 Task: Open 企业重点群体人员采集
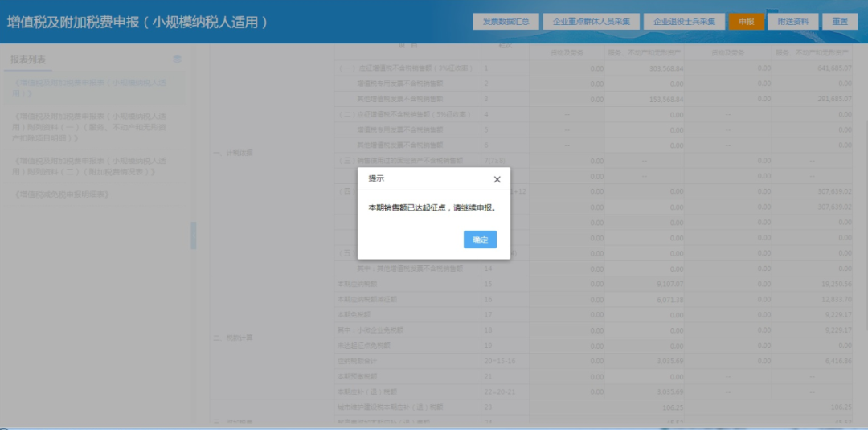[x=592, y=22]
